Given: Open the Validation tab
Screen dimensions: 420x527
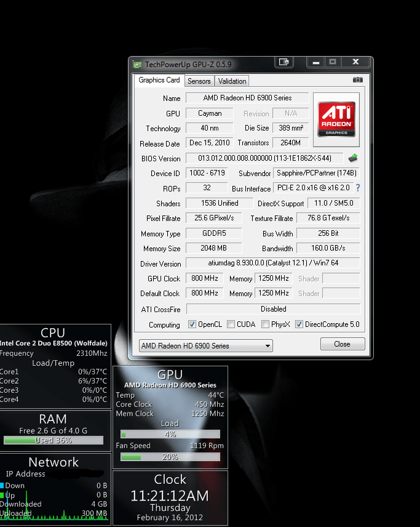Looking at the screenshot, I should coord(232,81).
